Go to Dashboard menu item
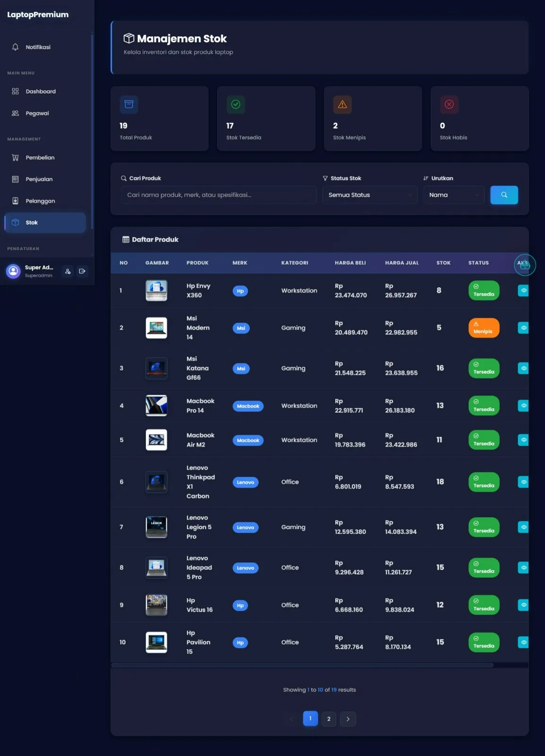545x756 pixels. (x=45, y=91)
